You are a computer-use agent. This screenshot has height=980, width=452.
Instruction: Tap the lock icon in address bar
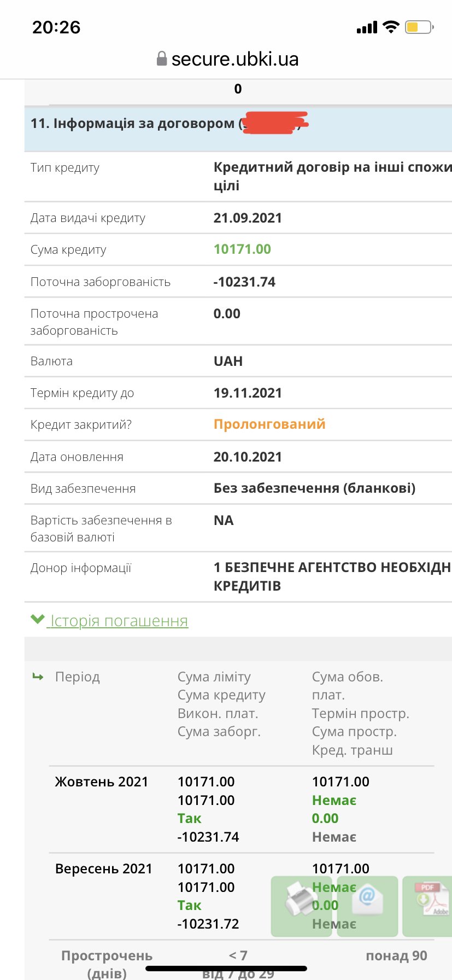coord(162,59)
